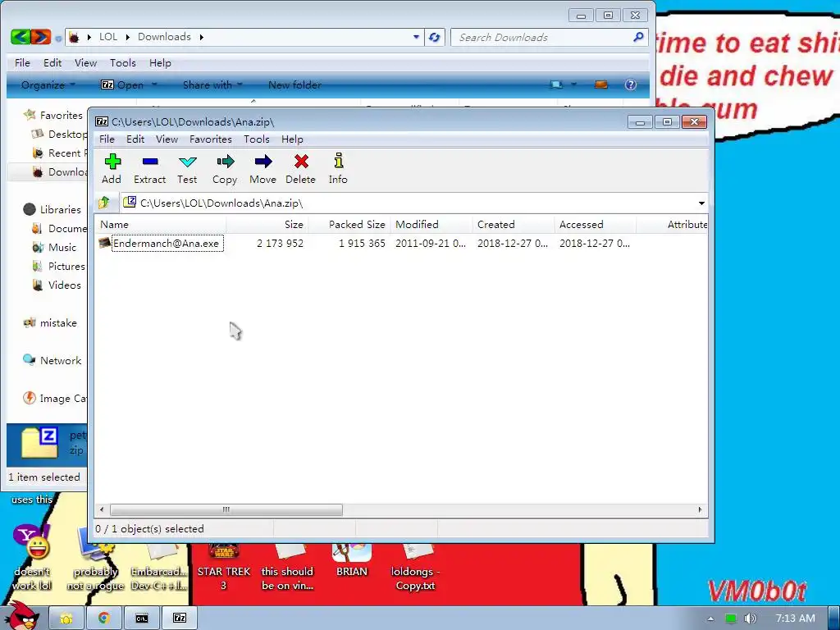Sort by Name column header

point(161,225)
